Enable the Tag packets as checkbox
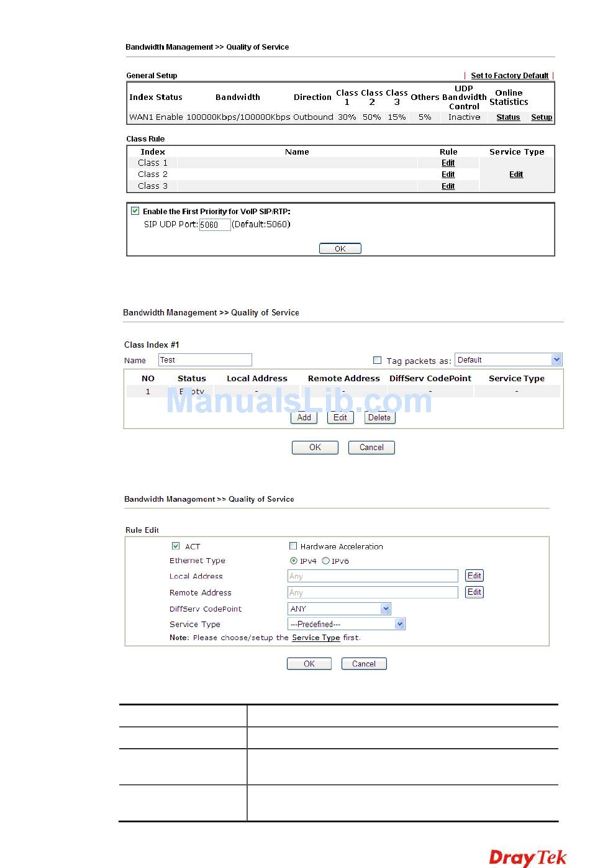590x868 pixels. point(377,360)
